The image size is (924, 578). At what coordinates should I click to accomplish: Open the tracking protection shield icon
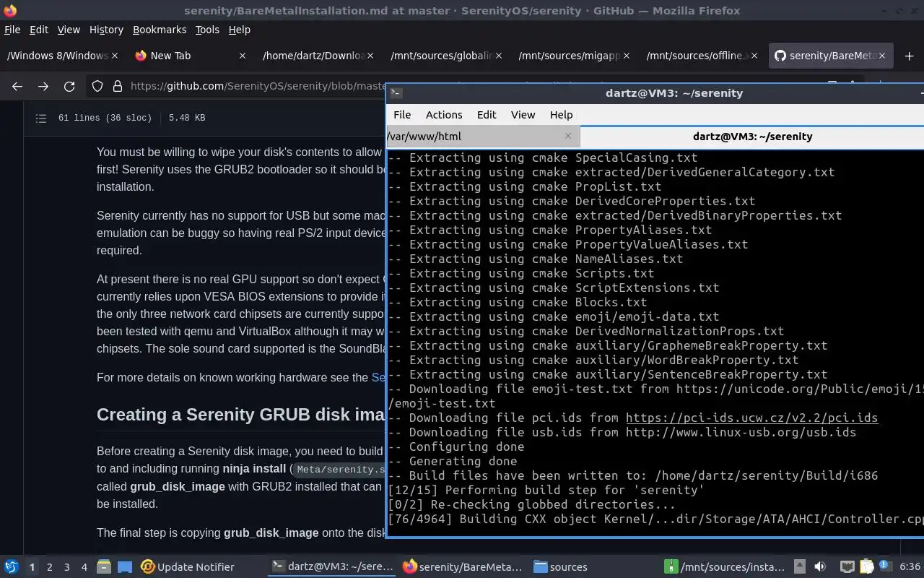tap(97, 86)
